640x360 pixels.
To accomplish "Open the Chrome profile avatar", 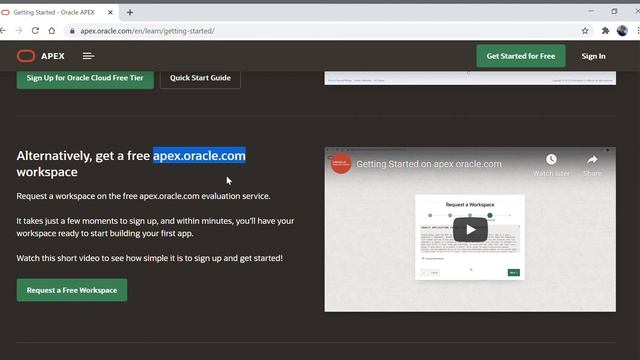I will (622, 31).
